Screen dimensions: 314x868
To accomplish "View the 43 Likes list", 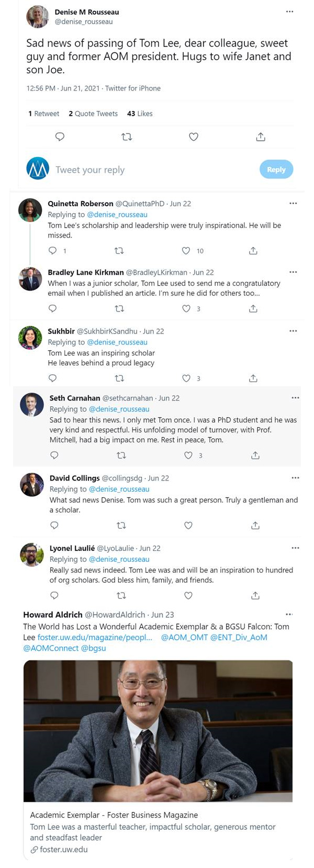I will (140, 114).
